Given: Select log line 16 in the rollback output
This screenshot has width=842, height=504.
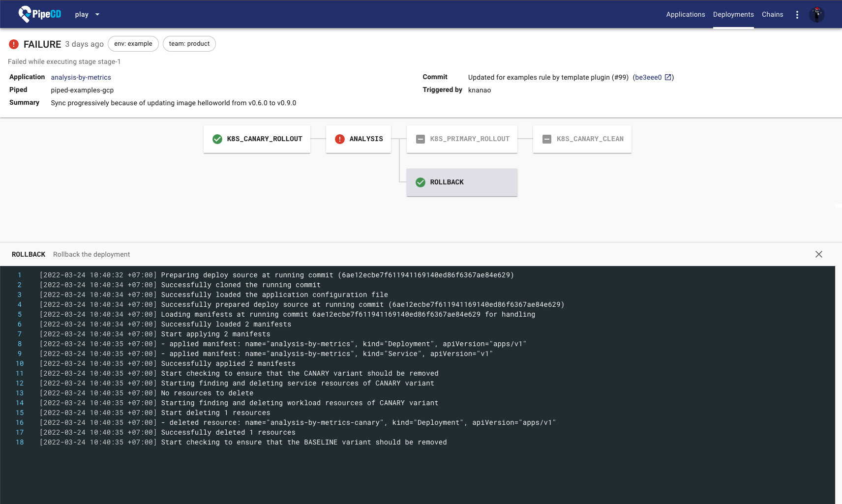Looking at the screenshot, I should 295,422.
